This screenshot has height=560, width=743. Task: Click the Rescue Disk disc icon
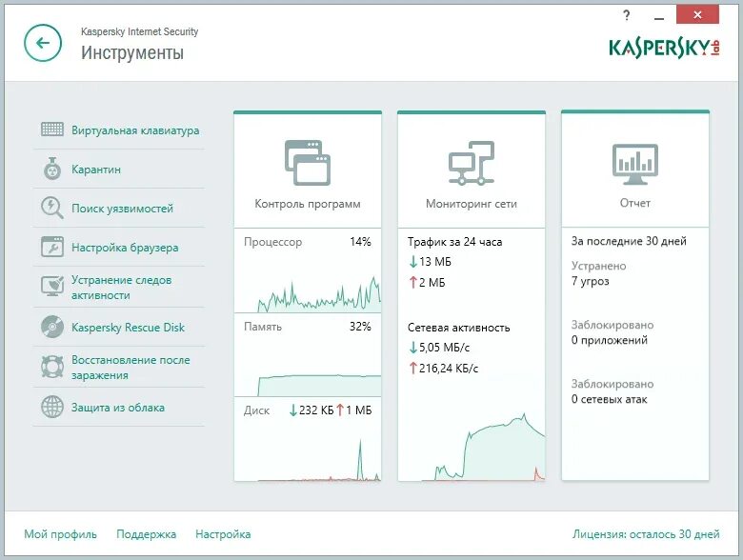pyautogui.click(x=52, y=327)
